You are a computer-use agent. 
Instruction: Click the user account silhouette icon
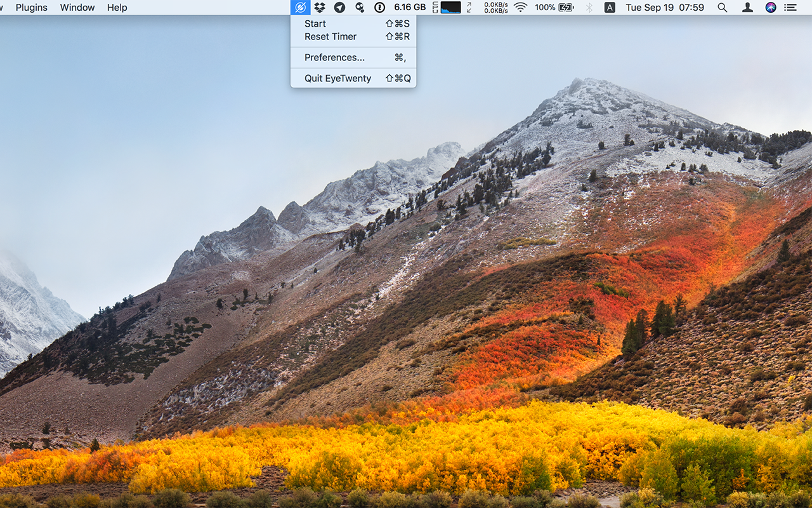pos(748,8)
